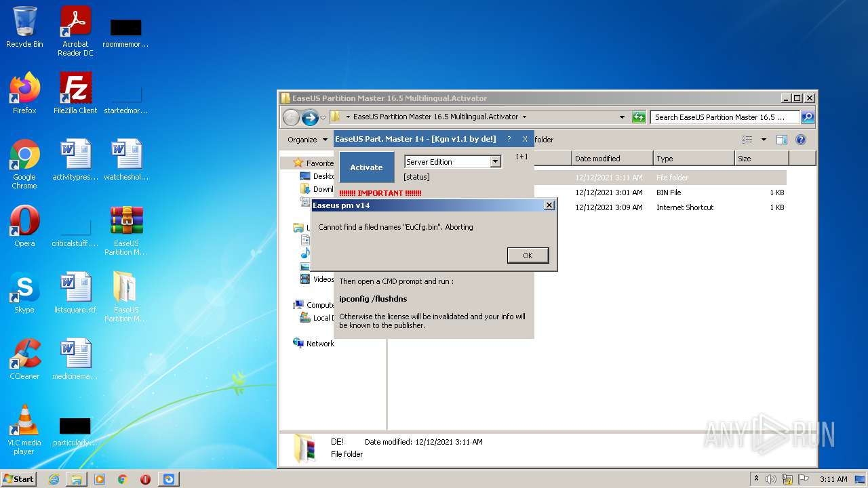Click the ? help button in the activator title
Image resolution: width=868 pixels, height=488 pixels.
pos(509,139)
